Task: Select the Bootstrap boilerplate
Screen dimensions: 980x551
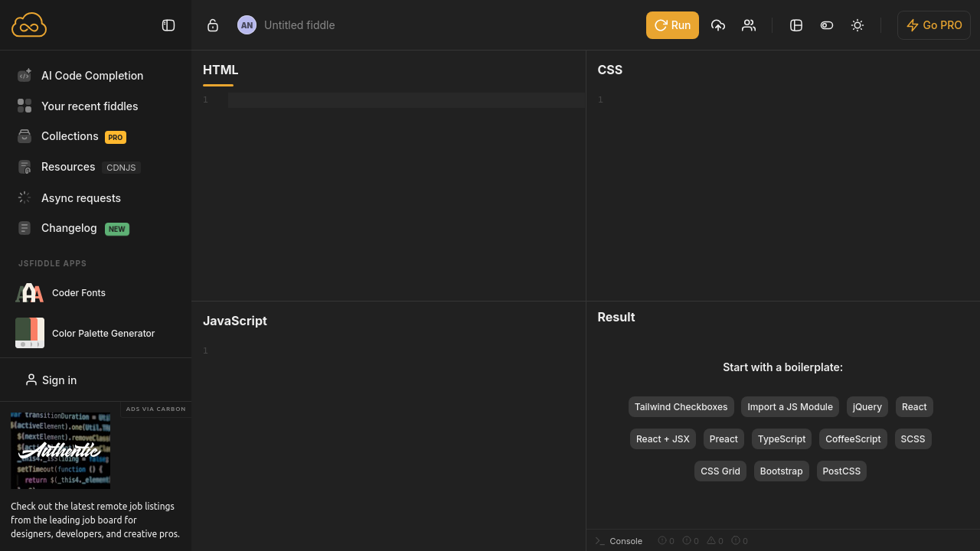Action: pos(782,471)
